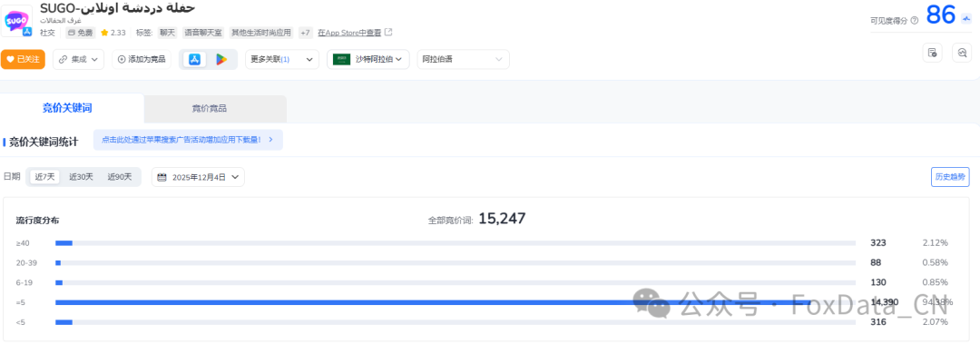980x344 pixels.
Task: Click the 流行度分布 heading
Action: pyautogui.click(x=37, y=221)
